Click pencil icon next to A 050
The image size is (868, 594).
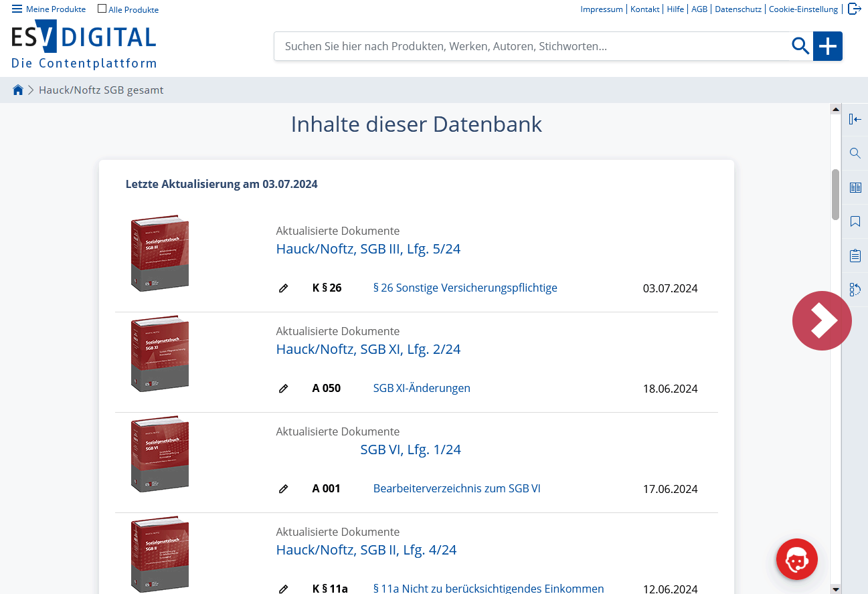pyautogui.click(x=283, y=389)
